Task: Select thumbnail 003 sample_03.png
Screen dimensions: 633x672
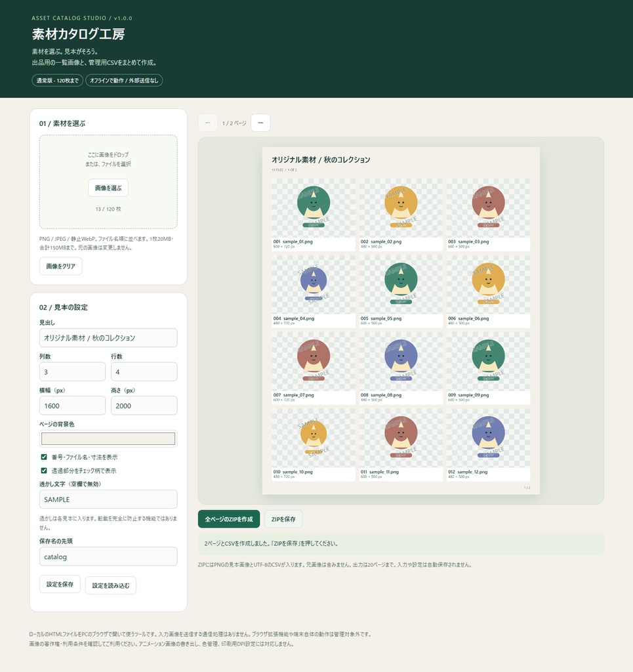Action: point(488,215)
